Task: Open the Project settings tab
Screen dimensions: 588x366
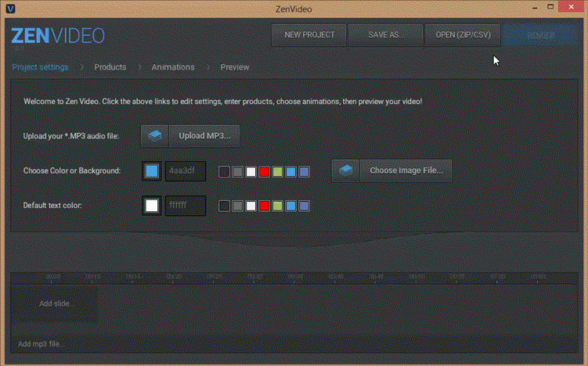Action: (x=40, y=67)
